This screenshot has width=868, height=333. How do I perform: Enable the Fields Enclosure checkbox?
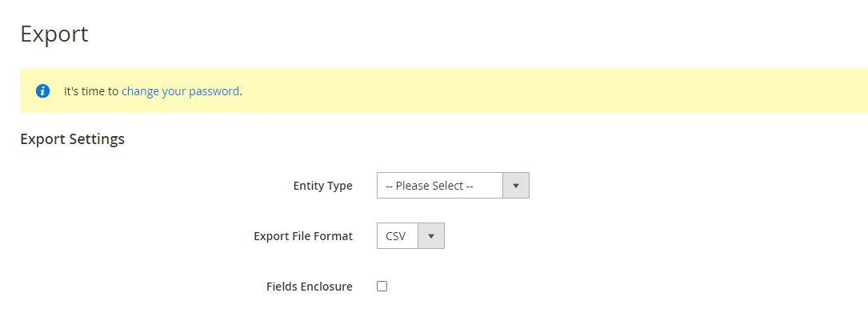(x=382, y=287)
